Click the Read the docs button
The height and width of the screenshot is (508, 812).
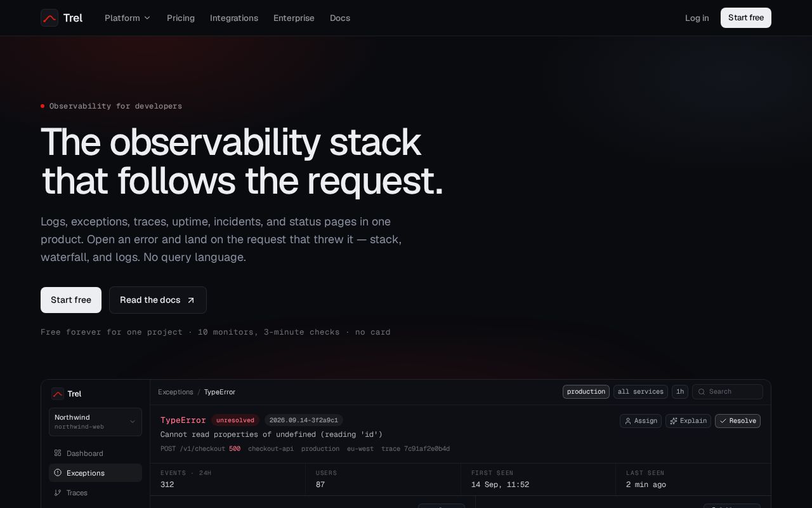tap(158, 300)
